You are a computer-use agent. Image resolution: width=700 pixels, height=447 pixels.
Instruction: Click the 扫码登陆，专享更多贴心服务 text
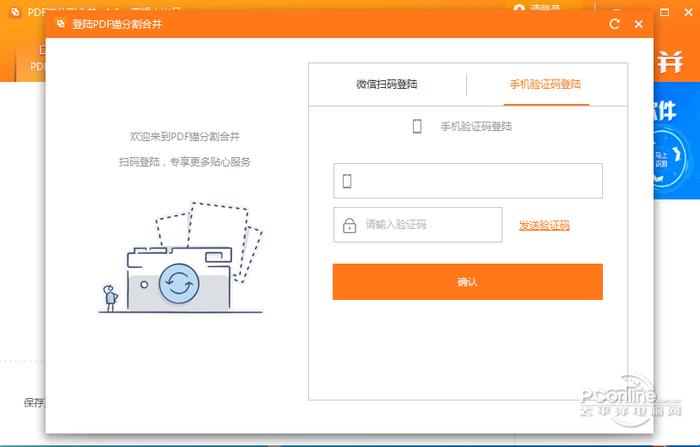184,162
